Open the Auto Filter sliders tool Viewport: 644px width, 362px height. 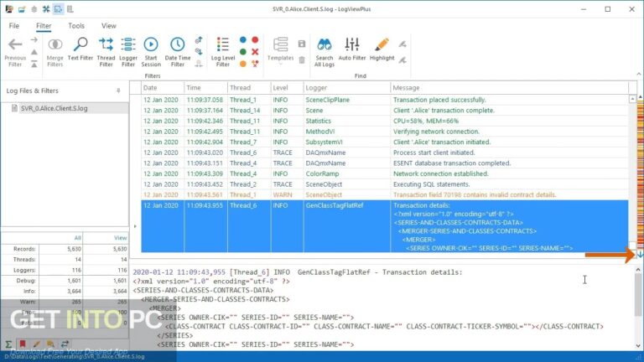[352, 49]
